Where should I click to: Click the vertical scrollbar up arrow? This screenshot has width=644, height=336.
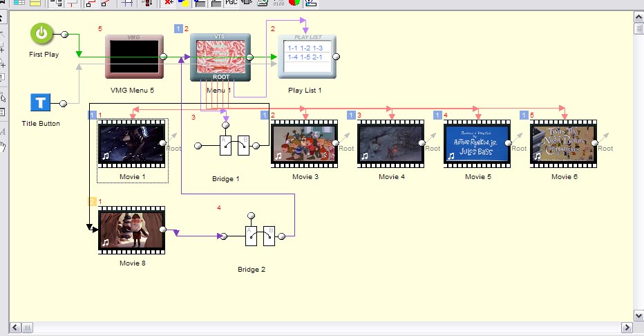pos(638,17)
